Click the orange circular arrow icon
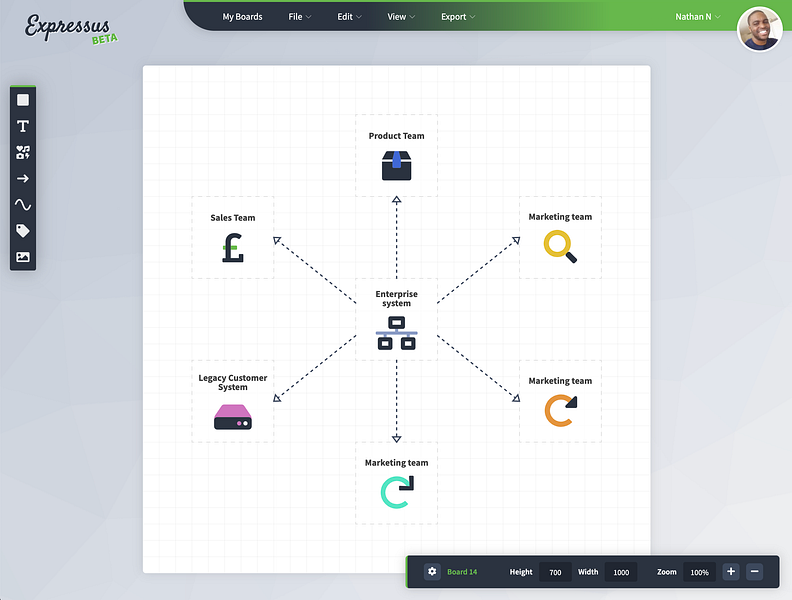 pyautogui.click(x=561, y=411)
